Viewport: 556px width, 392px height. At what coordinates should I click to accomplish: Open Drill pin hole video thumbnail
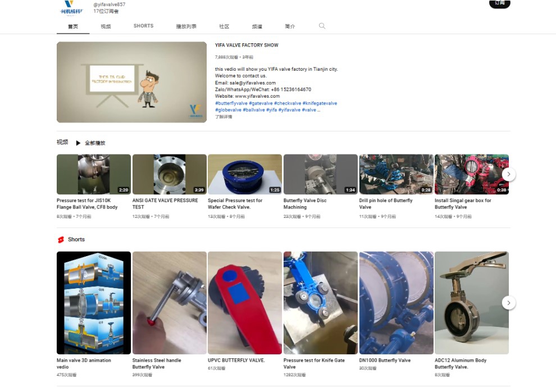(x=397, y=175)
